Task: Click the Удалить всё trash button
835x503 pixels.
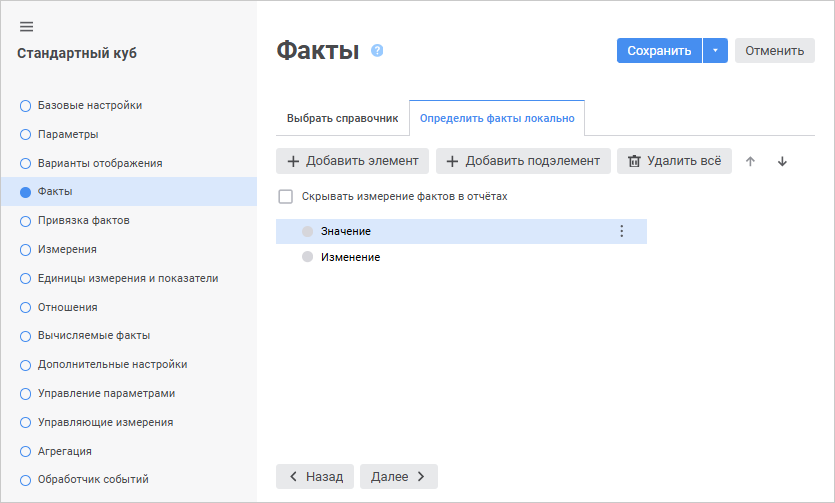Action: pyautogui.click(x=674, y=161)
